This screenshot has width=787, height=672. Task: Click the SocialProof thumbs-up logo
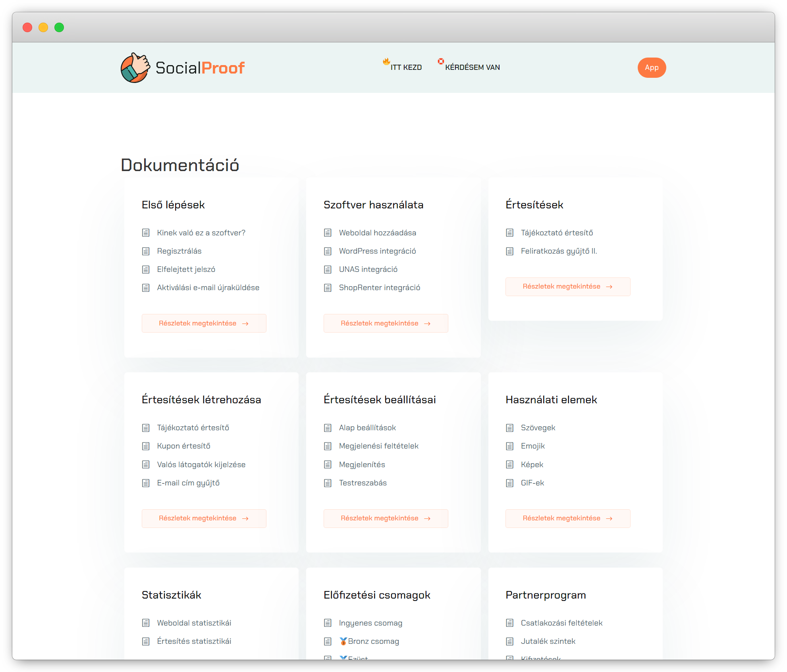(x=135, y=67)
